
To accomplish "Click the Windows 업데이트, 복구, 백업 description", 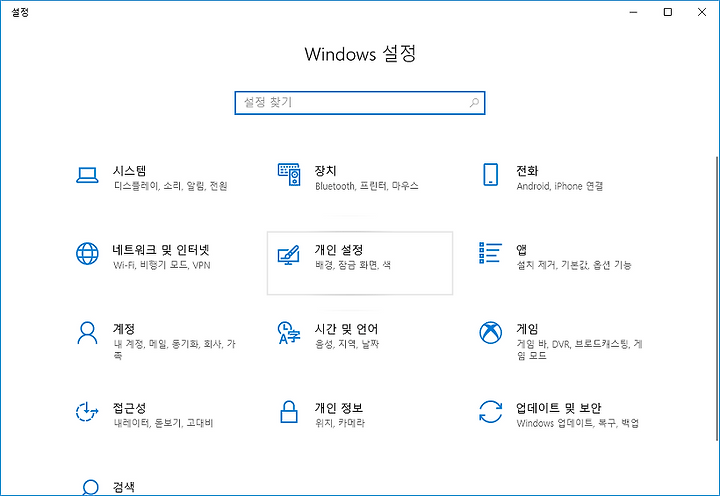I will tap(578, 423).
